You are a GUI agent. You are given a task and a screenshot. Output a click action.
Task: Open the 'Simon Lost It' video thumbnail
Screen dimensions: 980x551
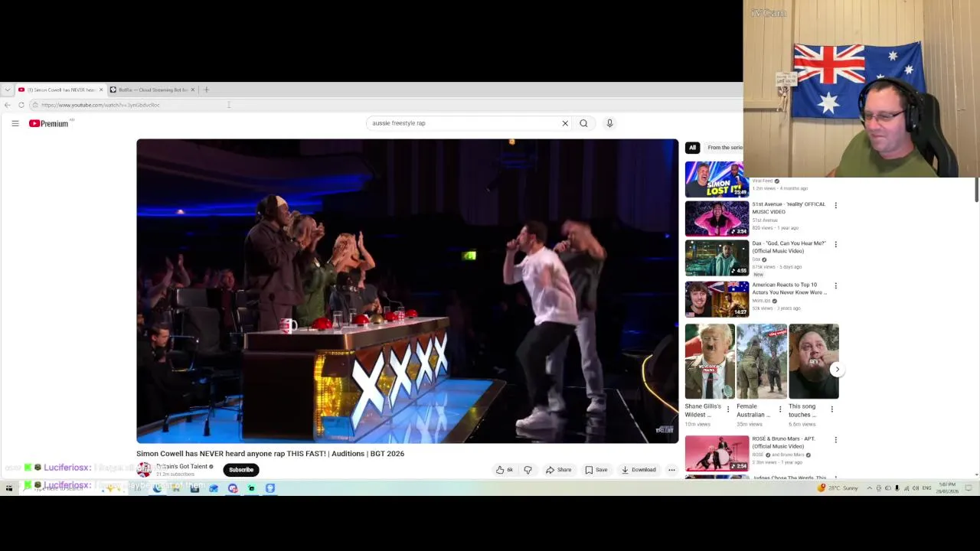point(717,179)
